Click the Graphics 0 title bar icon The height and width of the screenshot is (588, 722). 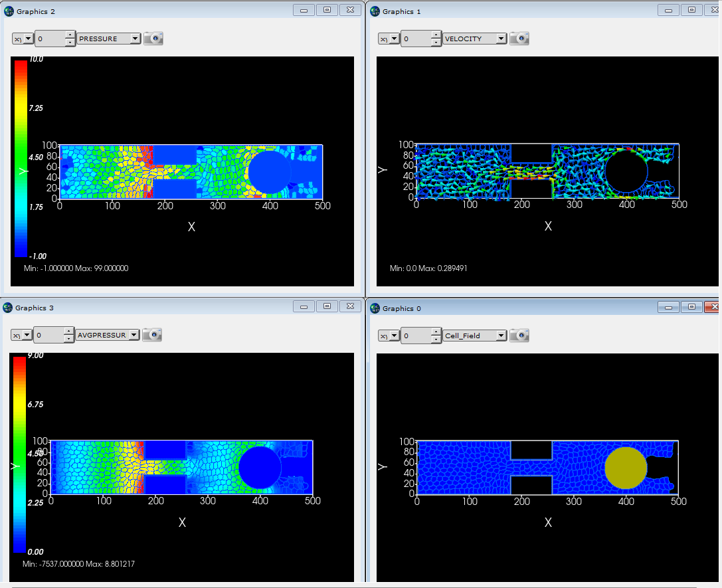375,308
